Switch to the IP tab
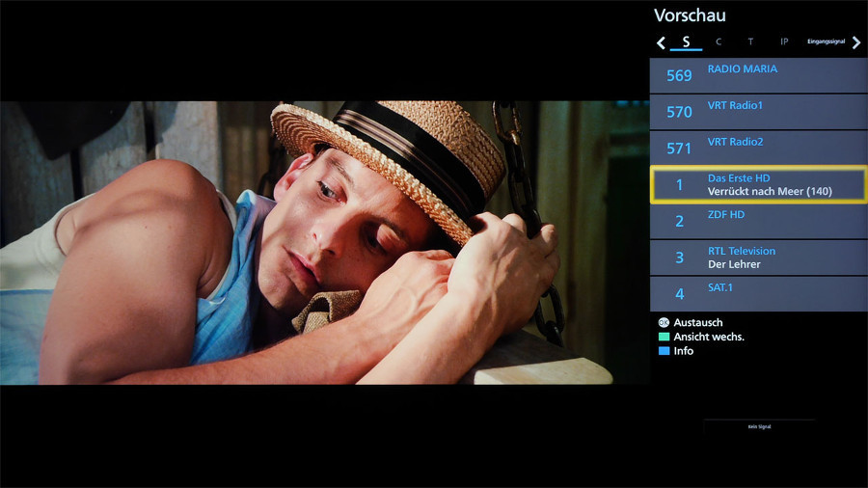 click(x=784, y=42)
